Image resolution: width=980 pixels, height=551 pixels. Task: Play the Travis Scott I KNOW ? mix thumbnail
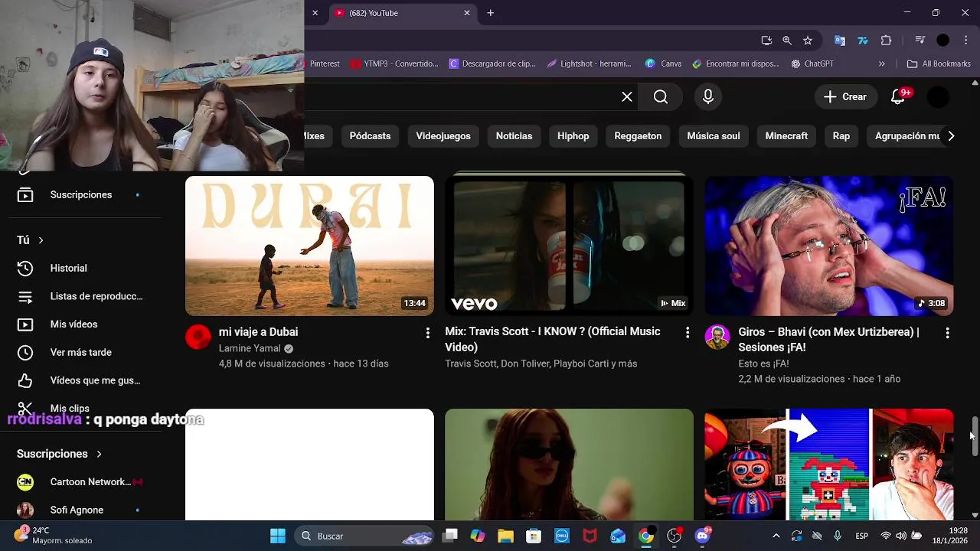point(569,246)
